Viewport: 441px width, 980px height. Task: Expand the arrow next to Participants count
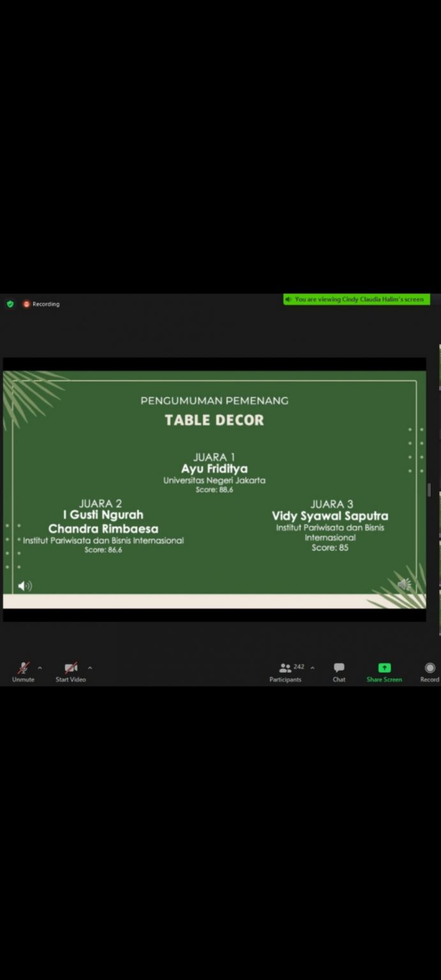pos(312,668)
